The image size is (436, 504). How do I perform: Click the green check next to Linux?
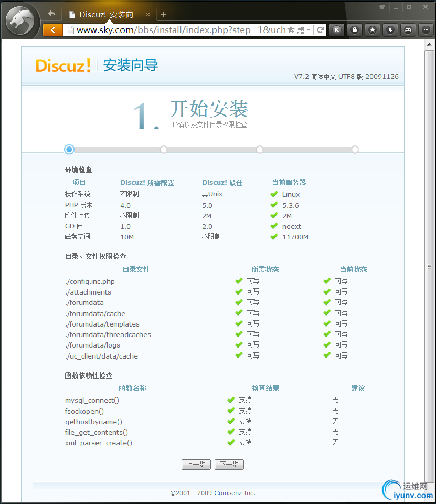coord(274,194)
